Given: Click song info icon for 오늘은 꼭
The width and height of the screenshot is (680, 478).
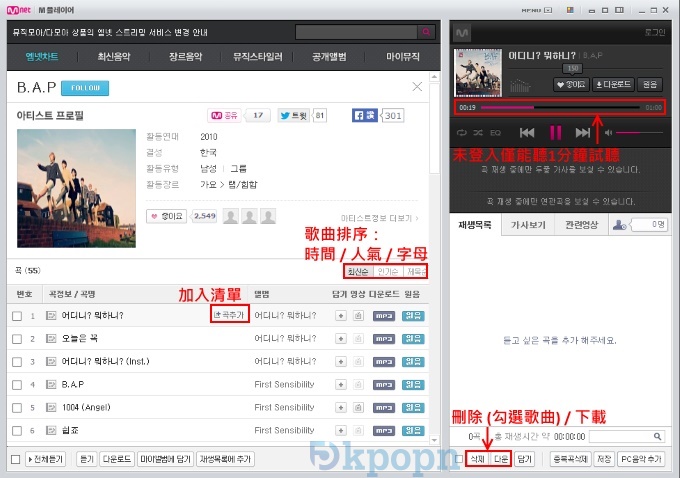Looking at the screenshot, I should click(x=51, y=339).
